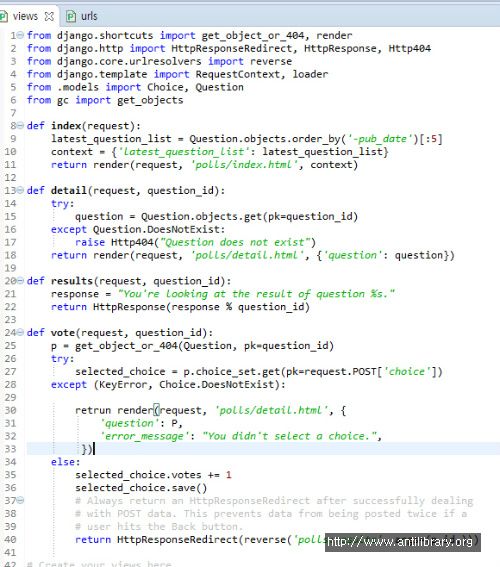
Task: Click line number 19 in the gutter
Action: click(x=10, y=268)
